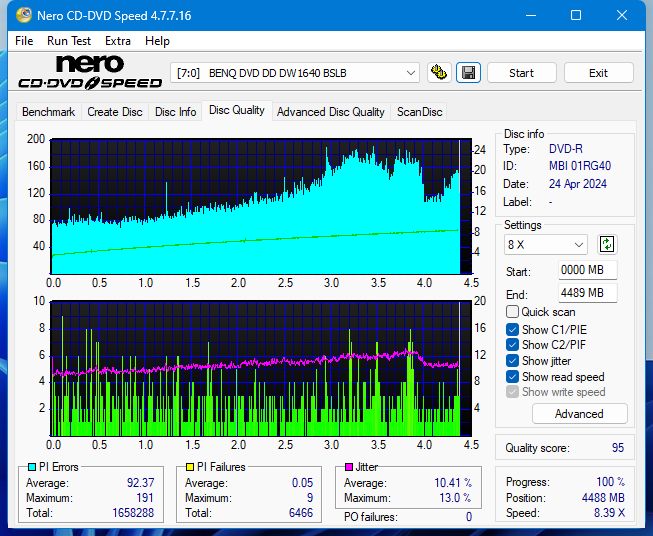Open the Extra menu
The height and width of the screenshot is (536, 653).
click(118, 41)
